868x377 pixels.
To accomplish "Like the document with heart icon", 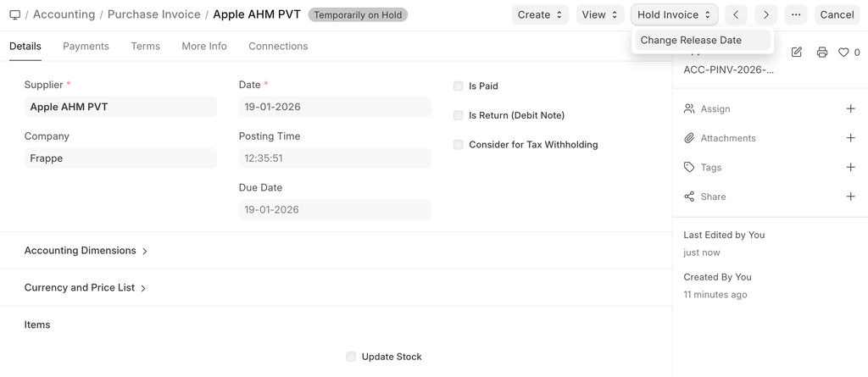I will coord(843,53).
